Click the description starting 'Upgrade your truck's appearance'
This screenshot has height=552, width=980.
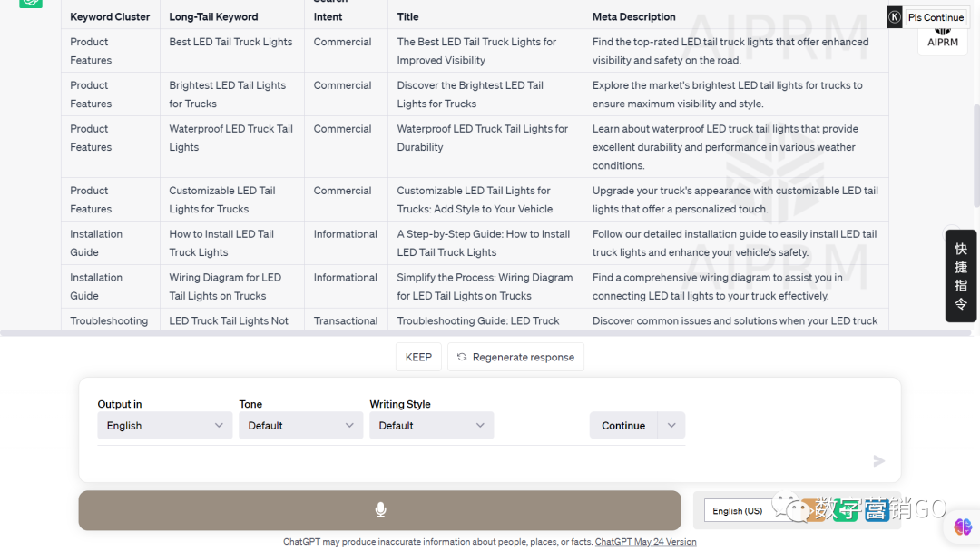735,200
